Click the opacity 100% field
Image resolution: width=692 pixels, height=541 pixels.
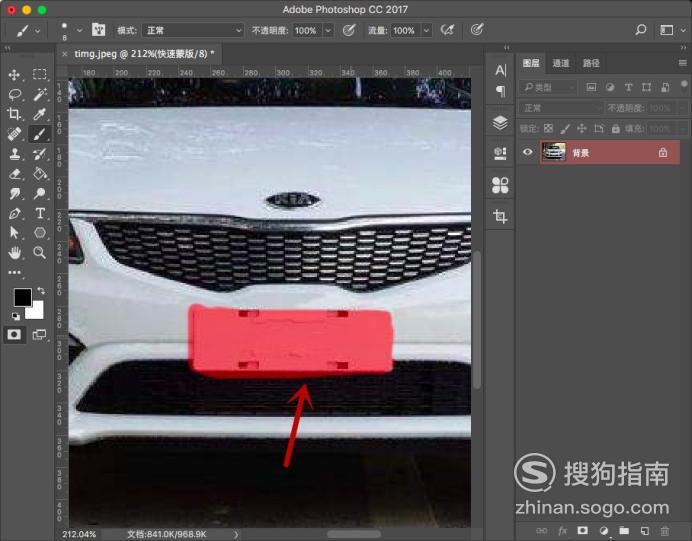tap(306, 30)
